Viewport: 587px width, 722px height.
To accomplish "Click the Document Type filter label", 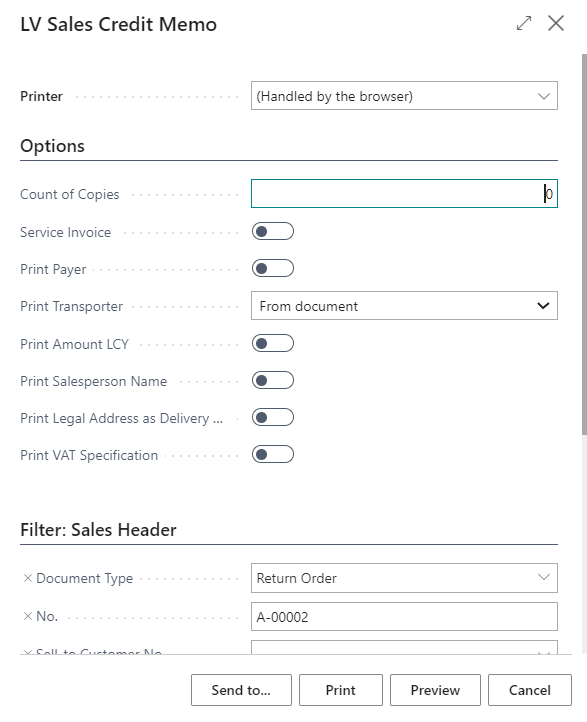I will pos(85,578).
